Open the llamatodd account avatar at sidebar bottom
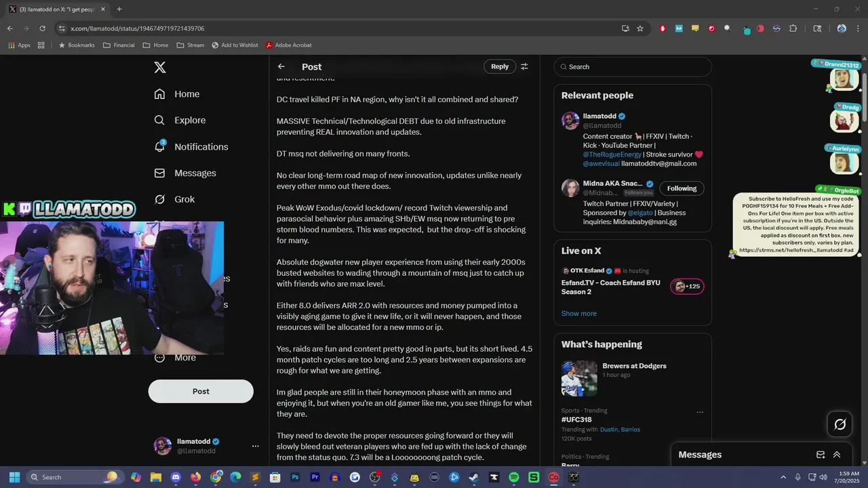Screen dimensions: 868x488 [163, 446]
